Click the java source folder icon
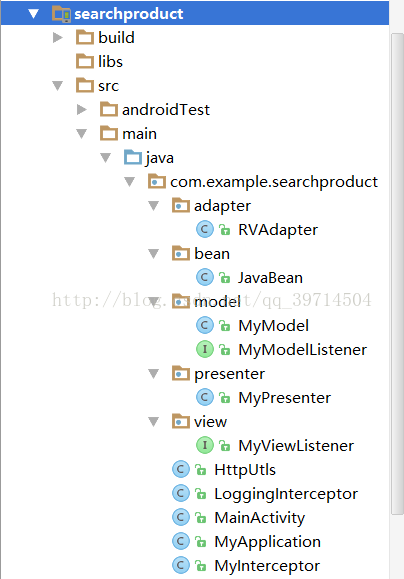Screen dimensions: 404x579 click(133, 158)
